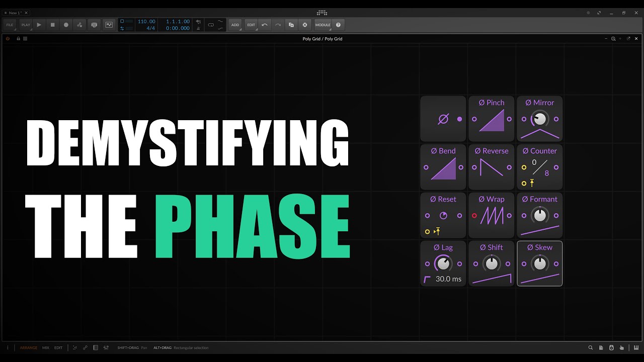Viewport: 644px width, 362px height.
Task: Click the tempo value 110.00
Action: (x=146, y=22)
